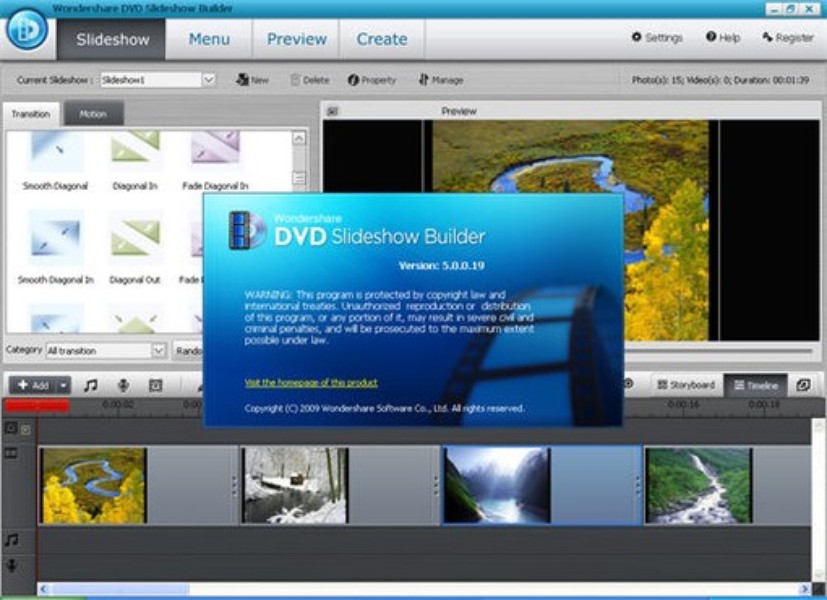Switch to Storyboard view
The height and width of the screenshot is (600, 827).
685,385
